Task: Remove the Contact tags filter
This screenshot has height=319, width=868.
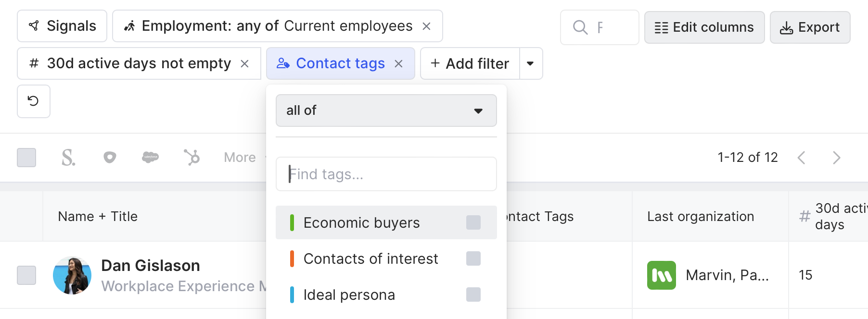Action: tap(398, 64)
